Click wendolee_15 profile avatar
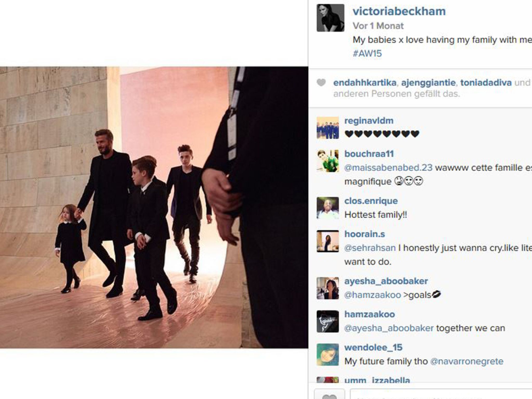 (328, 355)
